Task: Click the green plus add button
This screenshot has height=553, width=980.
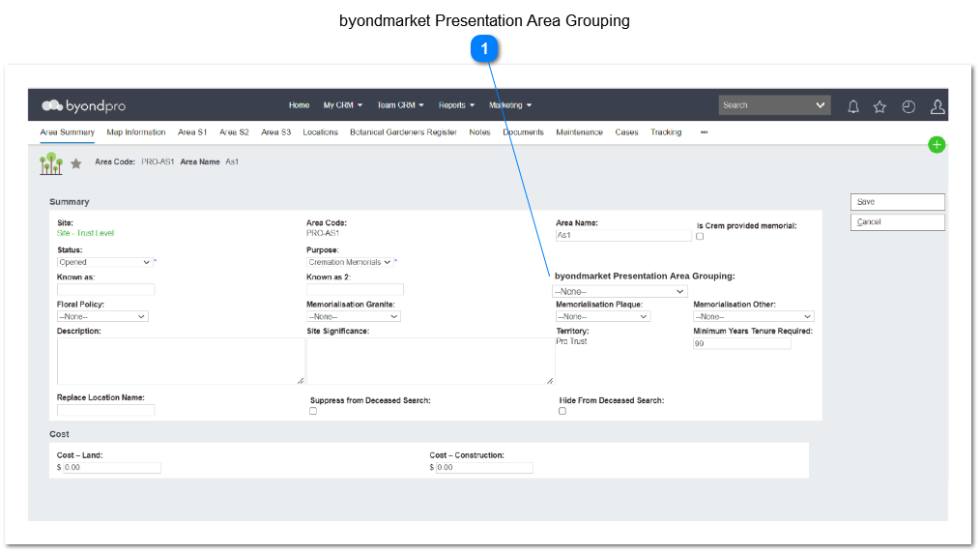Action: pos(937,145)
